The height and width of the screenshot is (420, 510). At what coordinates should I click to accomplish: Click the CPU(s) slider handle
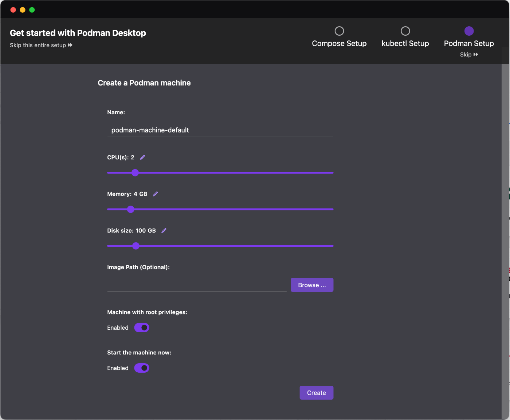(135, 173)
